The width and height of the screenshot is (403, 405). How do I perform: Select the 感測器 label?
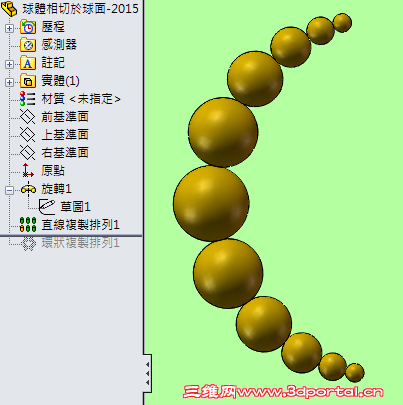point(59,45)
